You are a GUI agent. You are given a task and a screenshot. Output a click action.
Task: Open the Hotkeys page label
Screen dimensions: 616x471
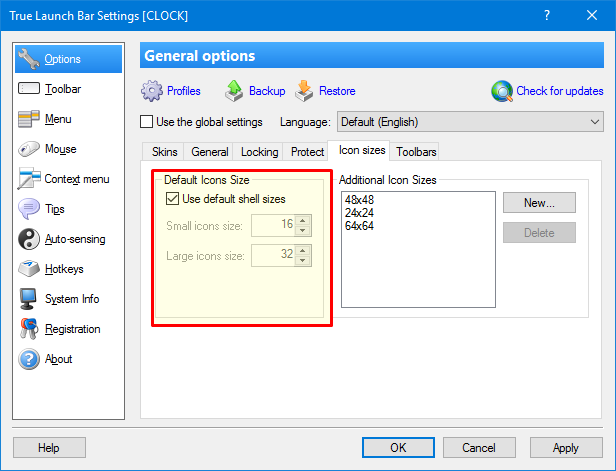64,269
